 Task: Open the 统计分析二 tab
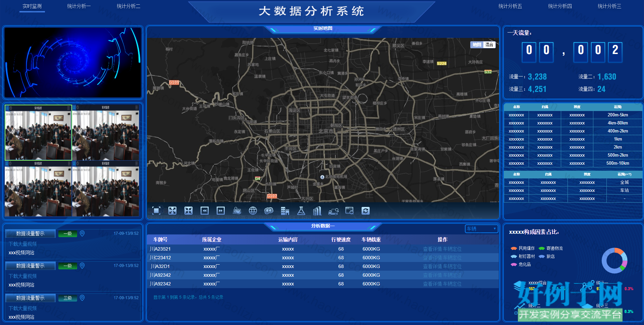click(x=128, y=6)
